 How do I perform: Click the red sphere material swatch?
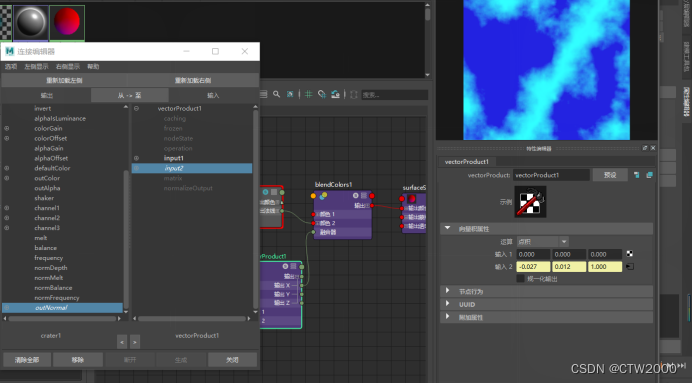coord(67,22)
